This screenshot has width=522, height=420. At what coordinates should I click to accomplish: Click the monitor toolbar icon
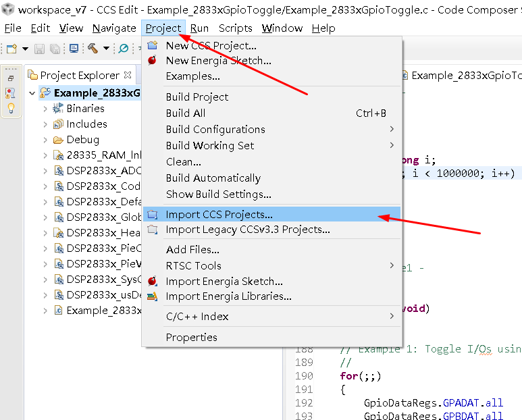pos(74,49)
